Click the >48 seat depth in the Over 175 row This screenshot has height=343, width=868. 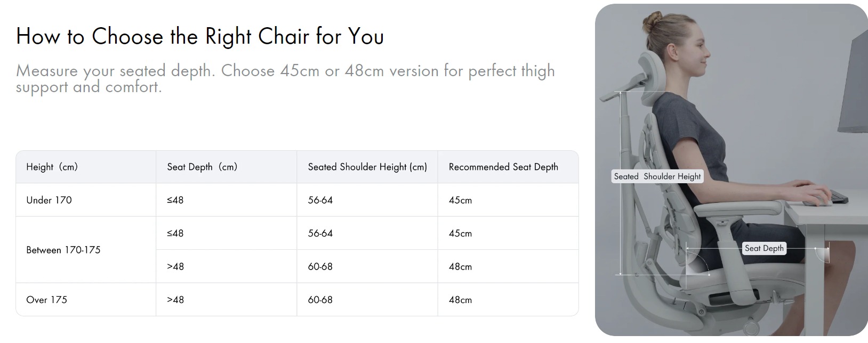(175, 300)
